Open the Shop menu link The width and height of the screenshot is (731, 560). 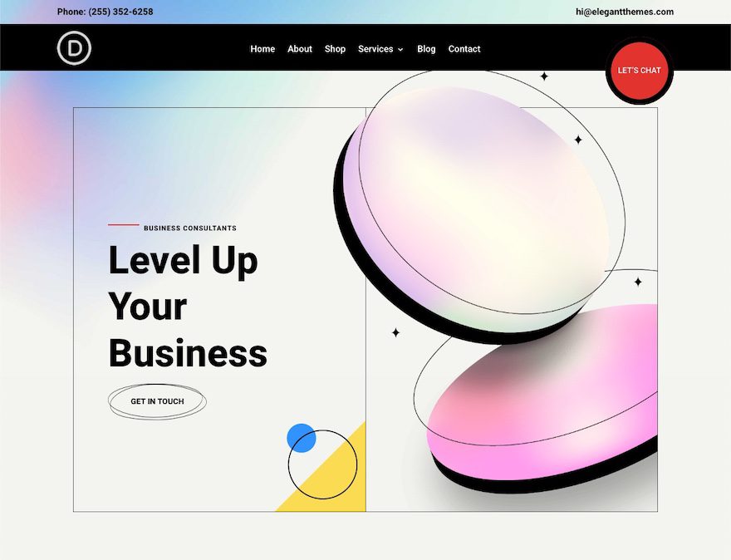pos(335,49)
